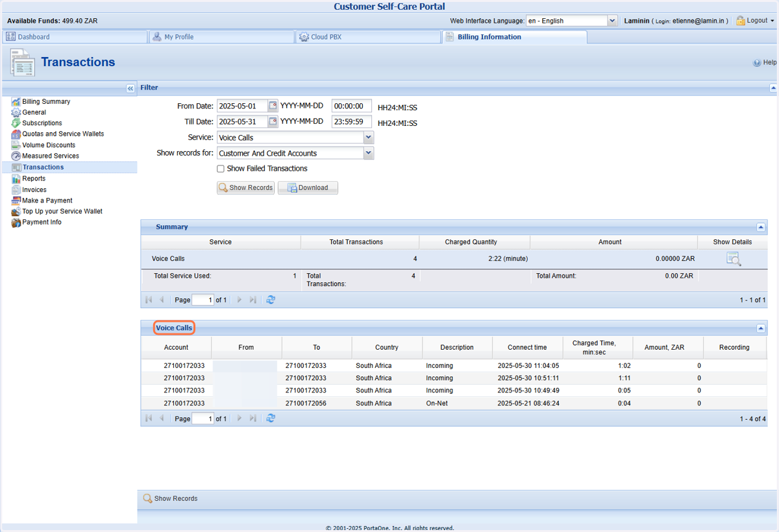779x532 pixels.
Task: Open Invoices from the sidebar
Action: [34, 190]
